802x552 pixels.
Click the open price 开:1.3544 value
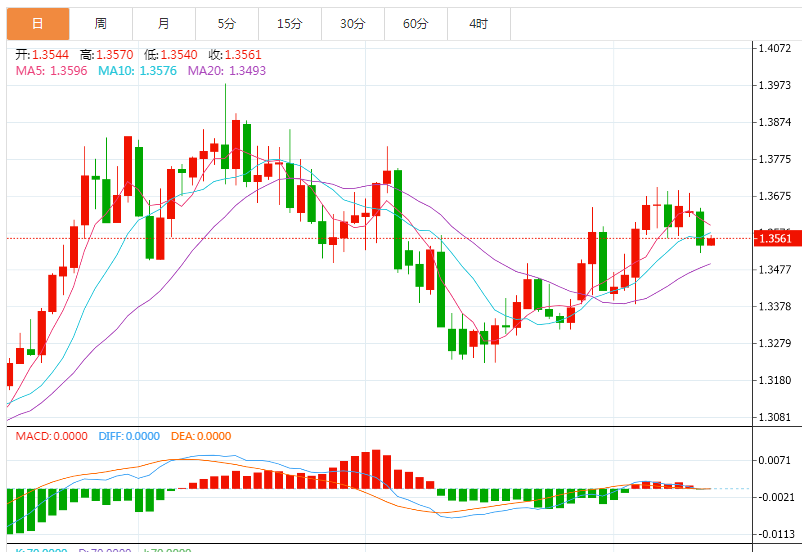tap(42, 55)
